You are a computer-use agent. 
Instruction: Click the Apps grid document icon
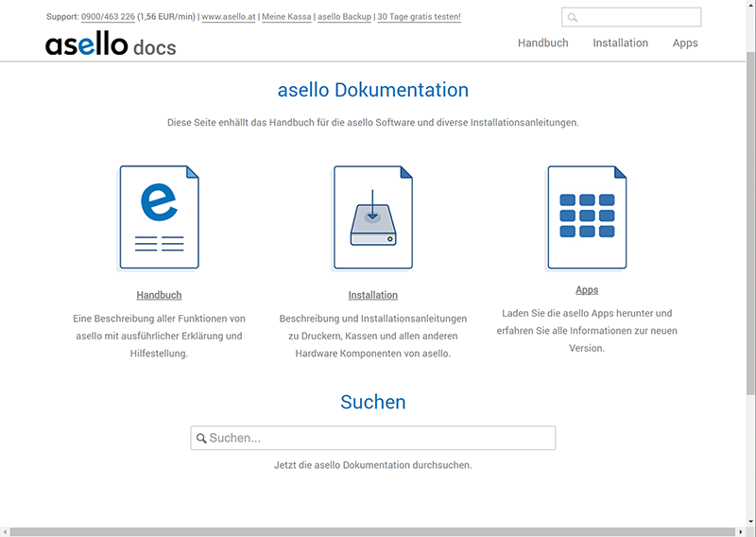click(586, 217)
